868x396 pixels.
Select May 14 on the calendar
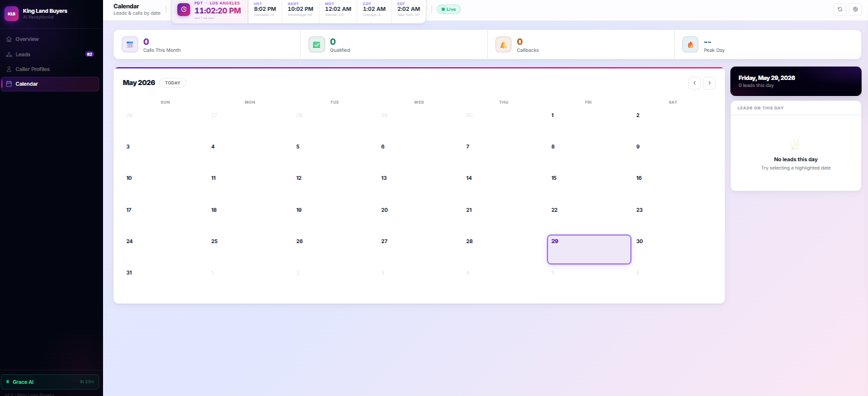pos(504,186)
